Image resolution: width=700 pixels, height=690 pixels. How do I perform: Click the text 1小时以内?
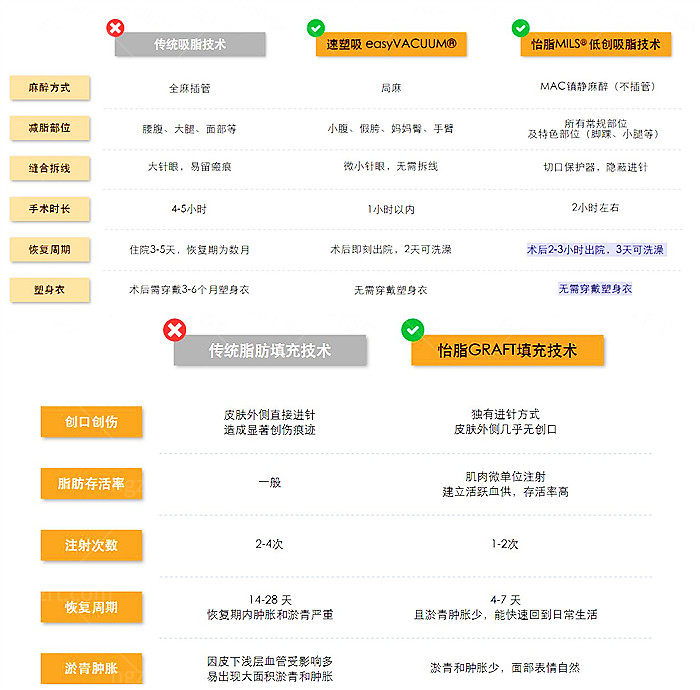(391, 209)
